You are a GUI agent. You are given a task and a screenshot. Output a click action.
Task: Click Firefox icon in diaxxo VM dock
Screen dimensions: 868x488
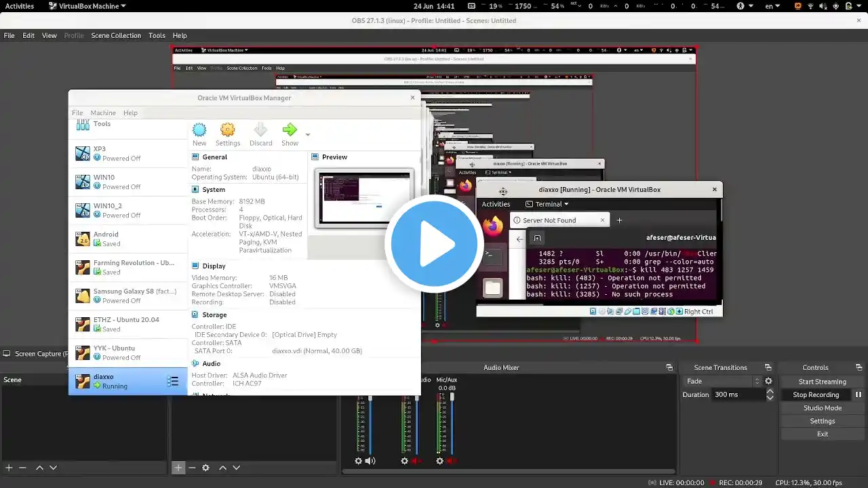[493, 225]
